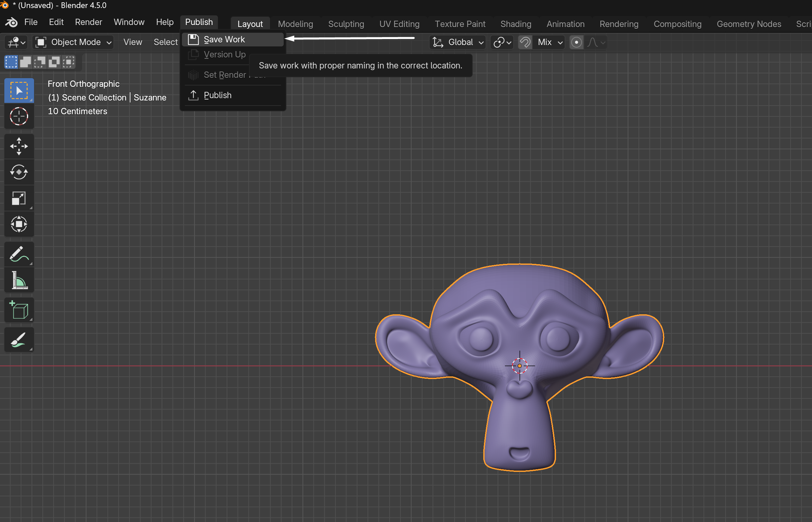Viewport: 812px width, 522px height.
Task: Set selection mode to subtract selection
Action: (40, 62)
